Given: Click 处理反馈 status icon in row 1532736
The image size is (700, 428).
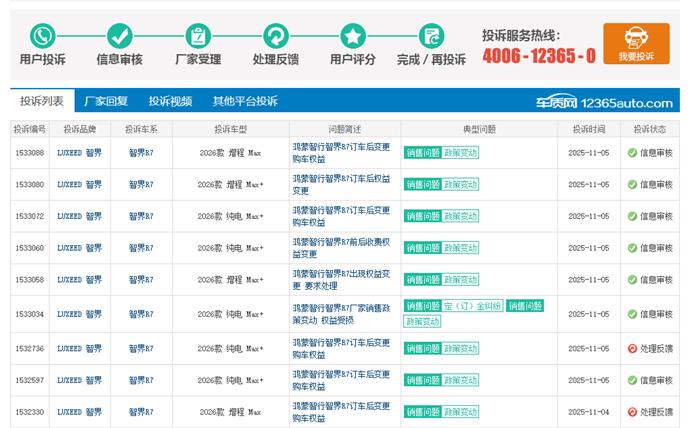Looking at the screenshot, I should tap(632, 348).
